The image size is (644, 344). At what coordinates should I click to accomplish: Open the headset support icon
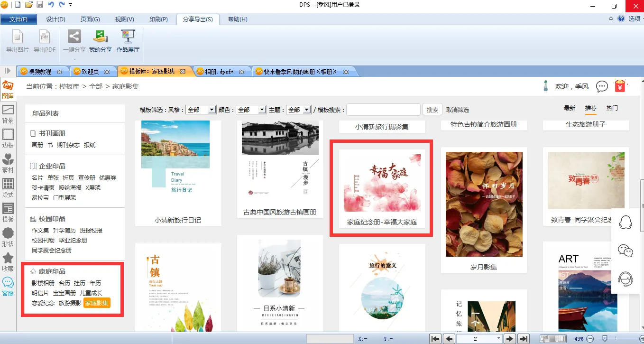(626, 279)
